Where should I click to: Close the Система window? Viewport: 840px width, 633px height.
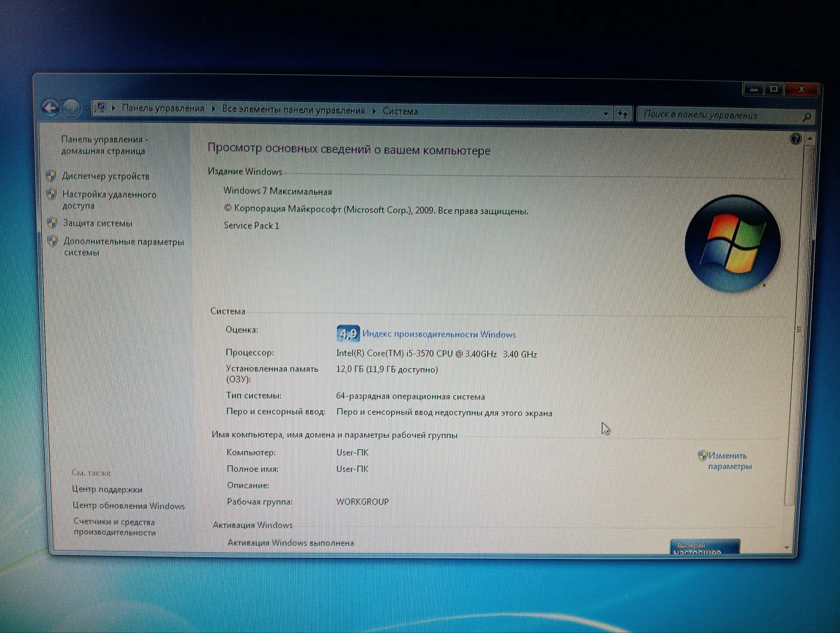click(x=801, y=89)
